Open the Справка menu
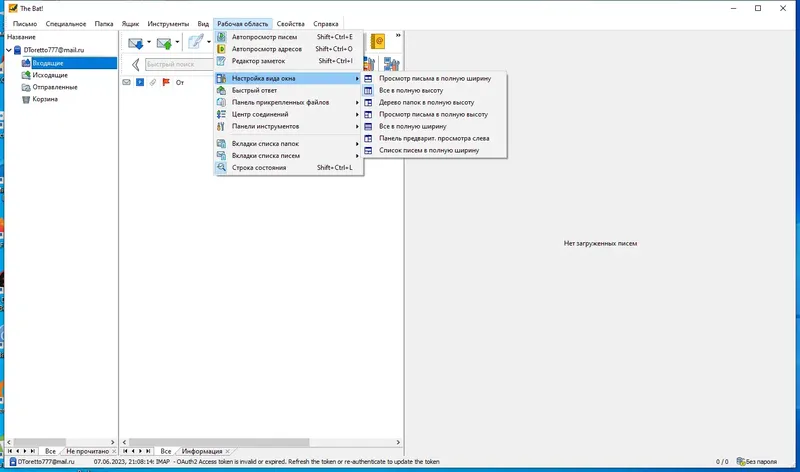Image resolution: width=800 pixels, height=472 pixels. [326, 24]
